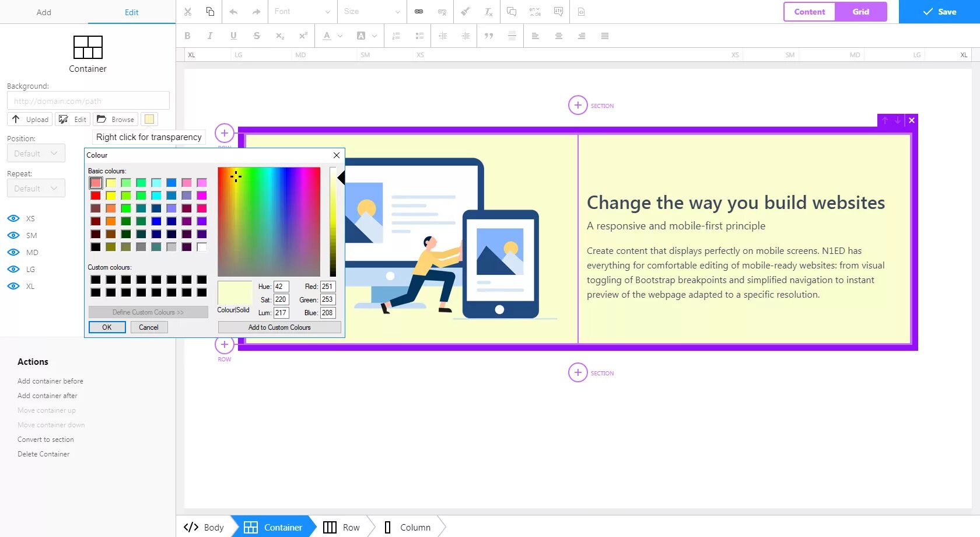This screenshot has width=980, height=537.
Task: Insert a block quote
Action: [489, 36]
